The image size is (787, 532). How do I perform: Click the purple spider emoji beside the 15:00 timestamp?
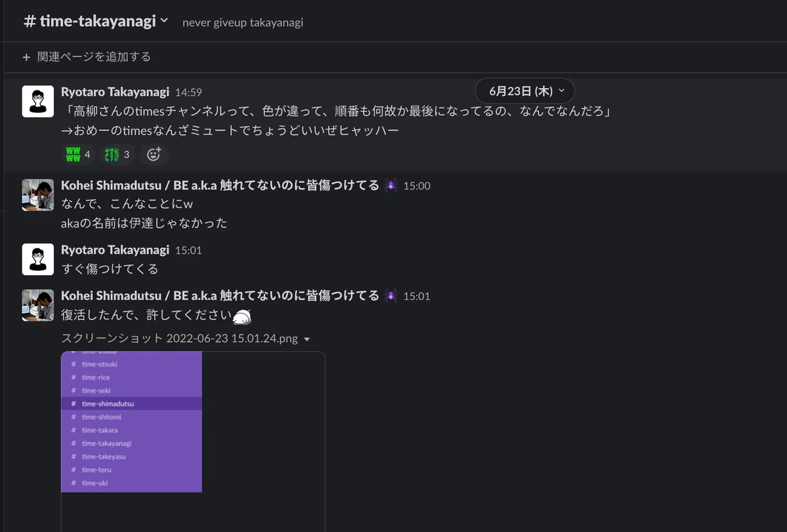[392, 186]
